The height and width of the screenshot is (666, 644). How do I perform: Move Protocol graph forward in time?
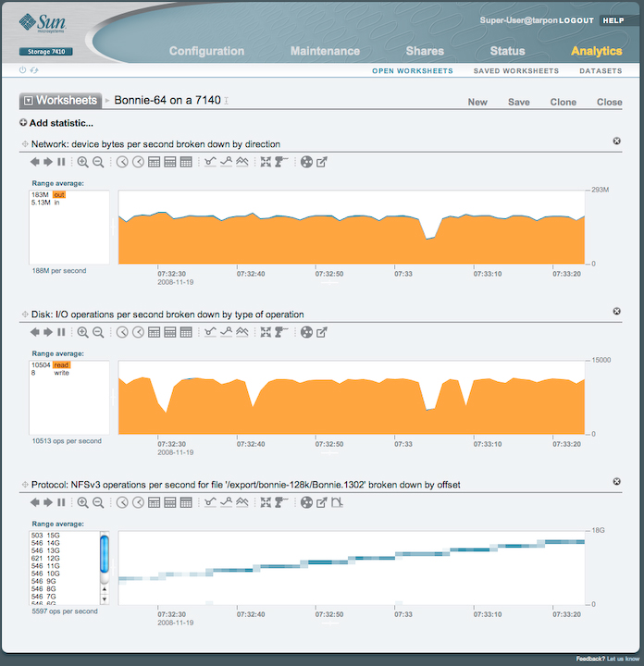coord(48,502)
